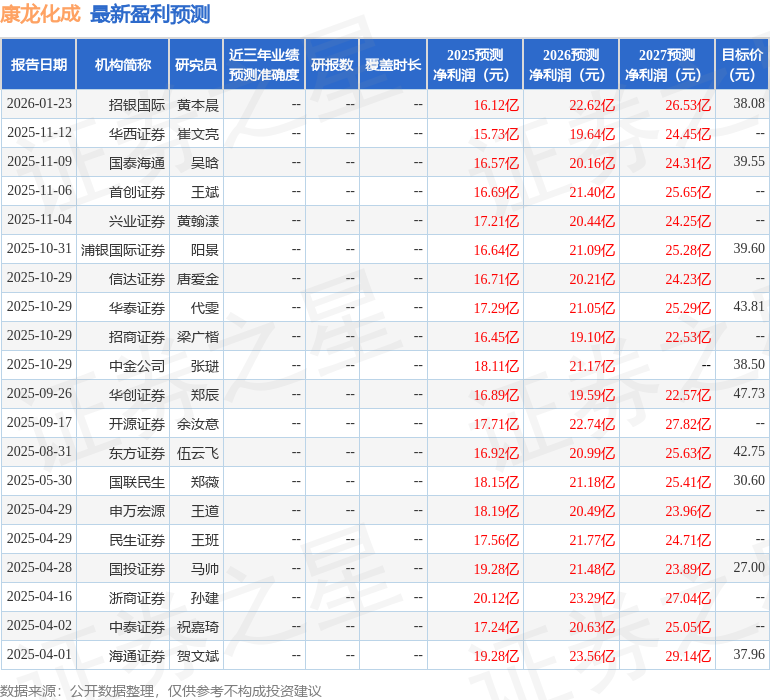Click institution 国联民生

(x=137, y=482)
